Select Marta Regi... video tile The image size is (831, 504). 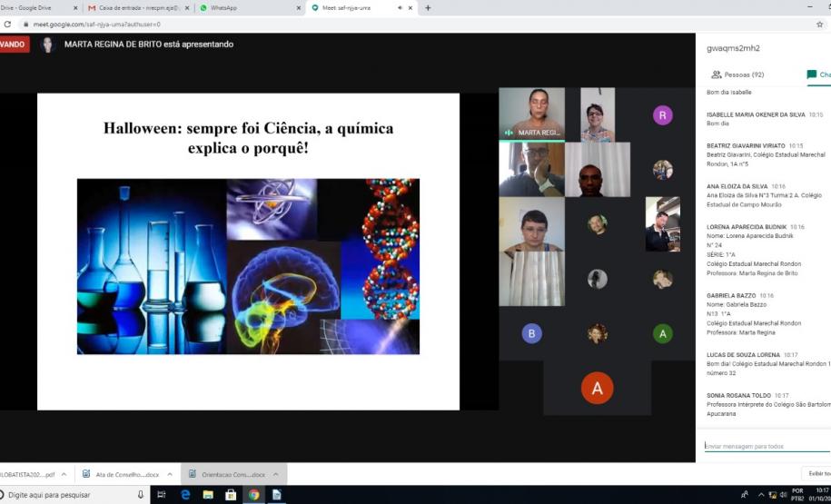click(531, 114)
